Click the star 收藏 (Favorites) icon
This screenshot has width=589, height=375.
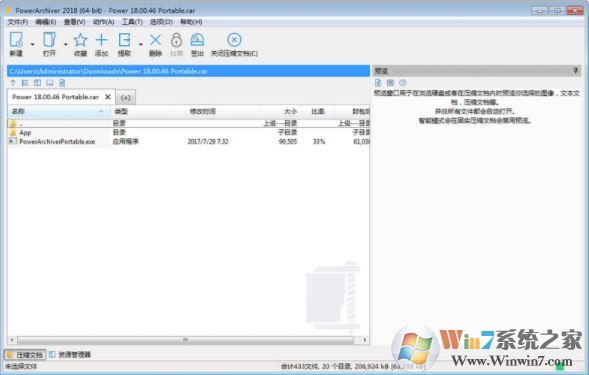point(80,40)
